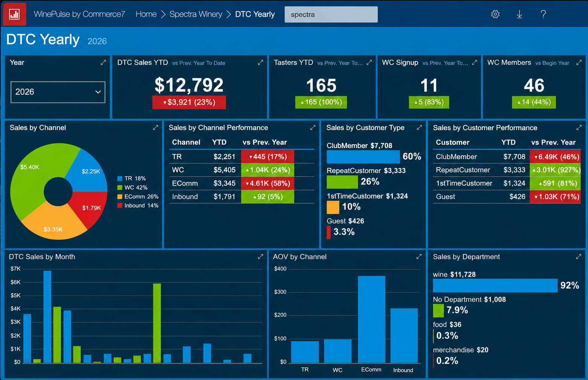
Task: Expand the AOV by Channel panel
Action: point(419,257)
